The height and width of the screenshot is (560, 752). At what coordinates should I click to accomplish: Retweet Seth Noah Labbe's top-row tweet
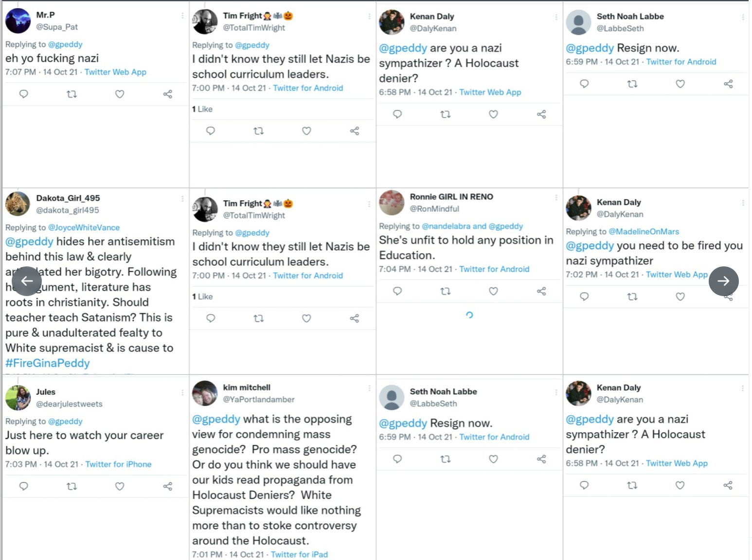pyautogui.click(x=632, y=84)
